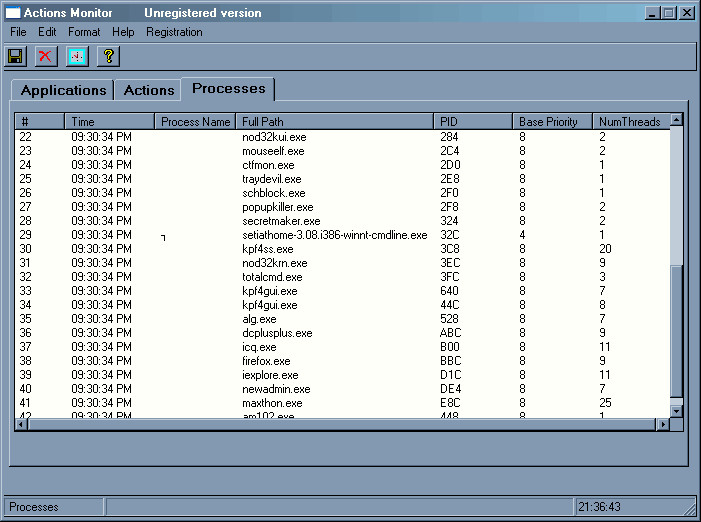Click the time cell in row 30
The width and height of the screenshot is (701, 522).
point(101,249)
